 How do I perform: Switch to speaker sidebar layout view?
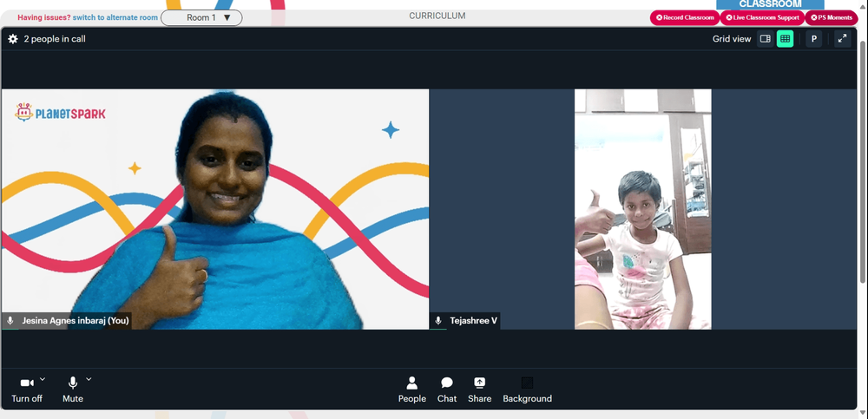765,39
